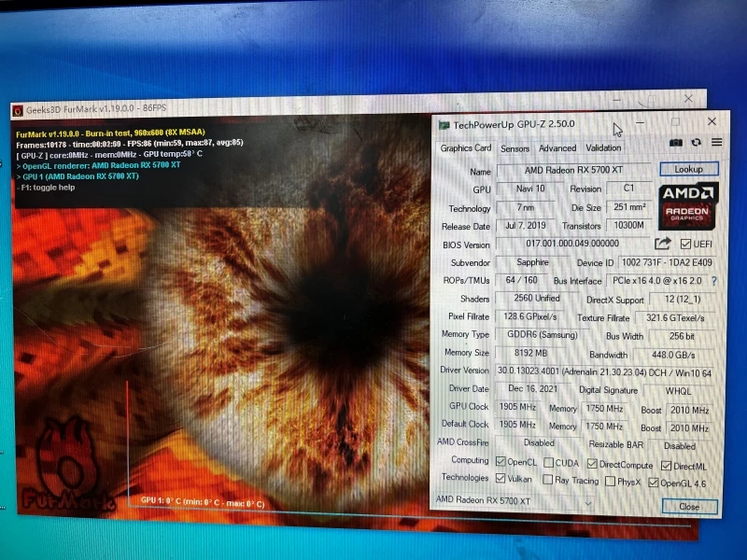Open the GPU-Z hamburger menu

point(716,142)
